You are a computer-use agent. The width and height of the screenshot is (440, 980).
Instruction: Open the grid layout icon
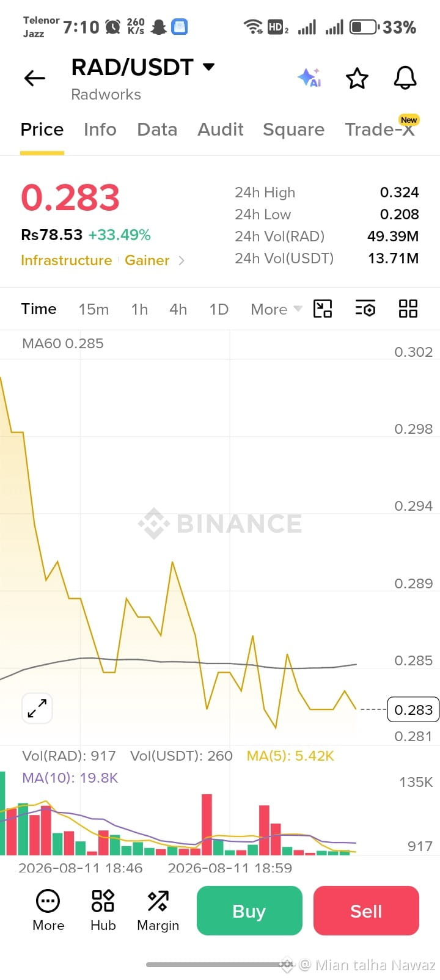tap(408, 309)
